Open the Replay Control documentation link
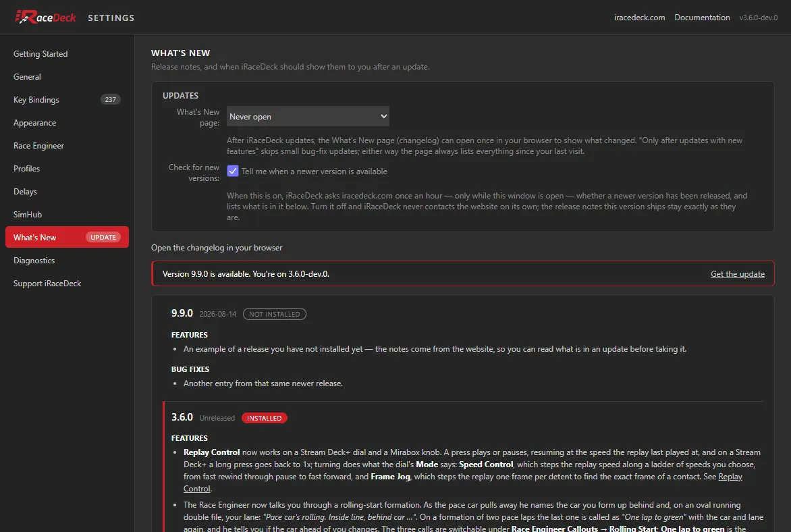The width and height of the screenshot is (791, 532). click(x=730, y=477)
